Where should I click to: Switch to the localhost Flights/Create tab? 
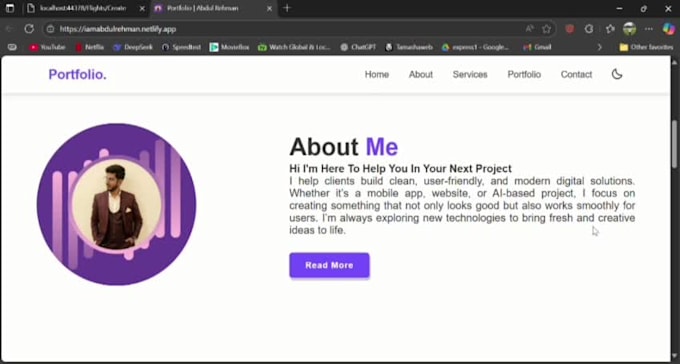pos(82,8)
